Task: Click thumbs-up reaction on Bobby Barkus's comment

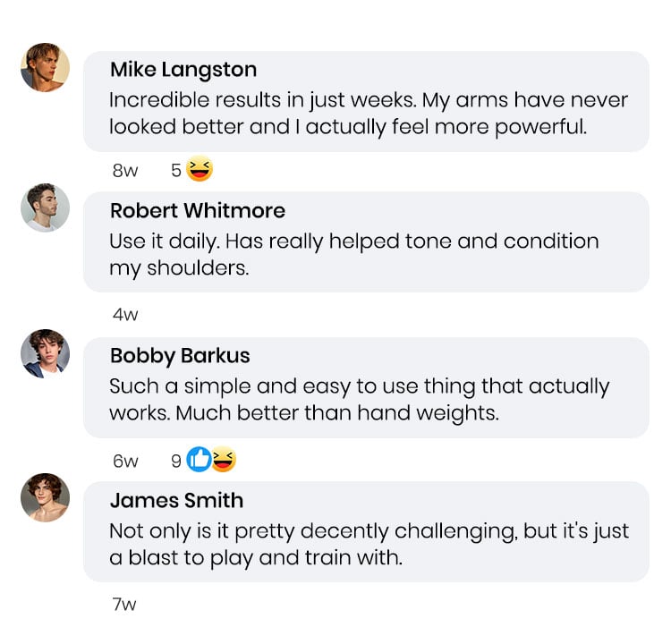Action: [199, 461]
